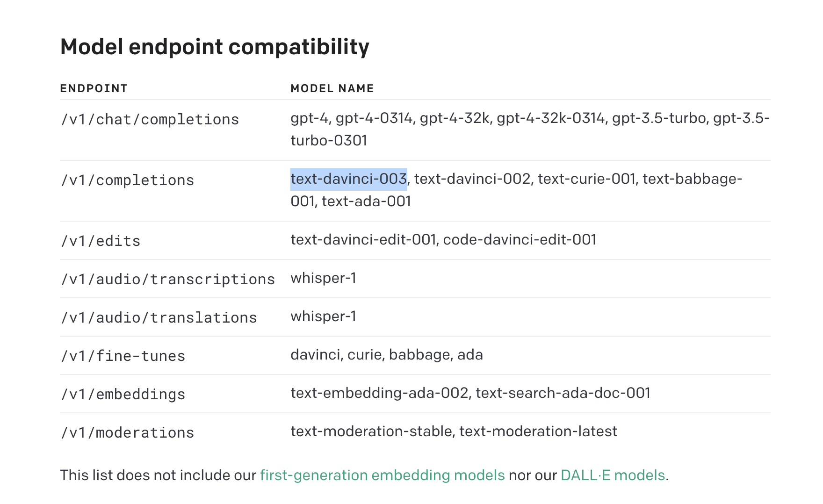
Task: Click the /v1/fine-tunes endpoint text
Action: (123, 356)
